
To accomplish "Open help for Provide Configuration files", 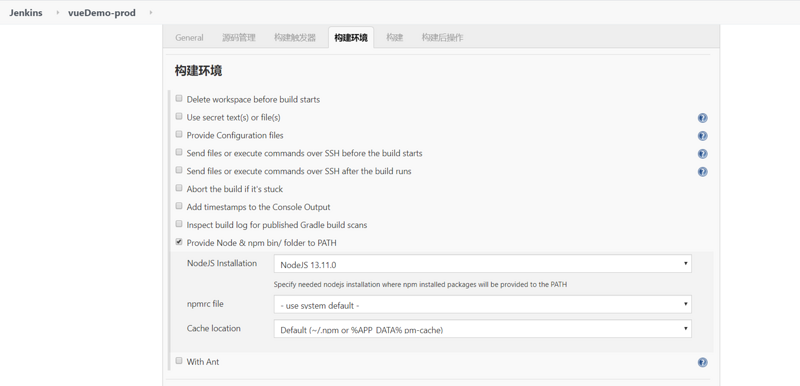I will point(703,136).
